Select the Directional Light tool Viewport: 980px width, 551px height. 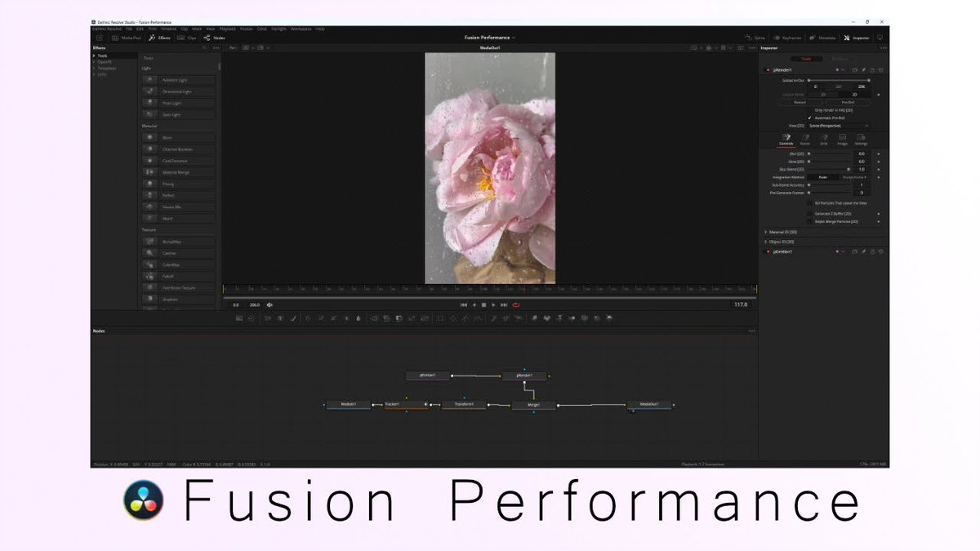[x=179, y=91]
